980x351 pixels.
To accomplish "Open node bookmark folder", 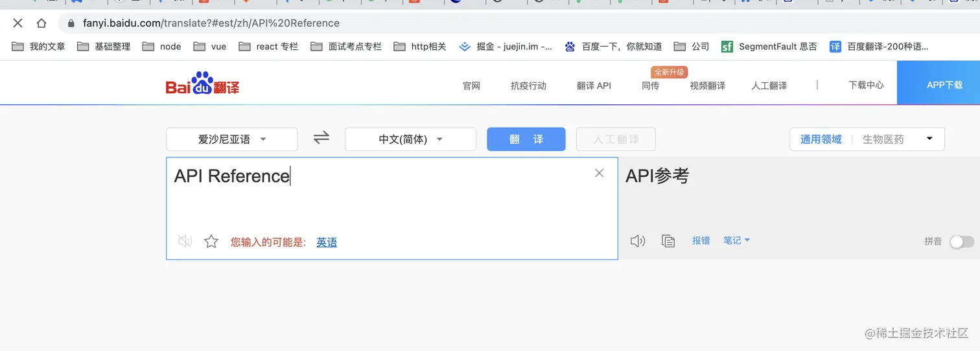I will (x=162, y=47).
